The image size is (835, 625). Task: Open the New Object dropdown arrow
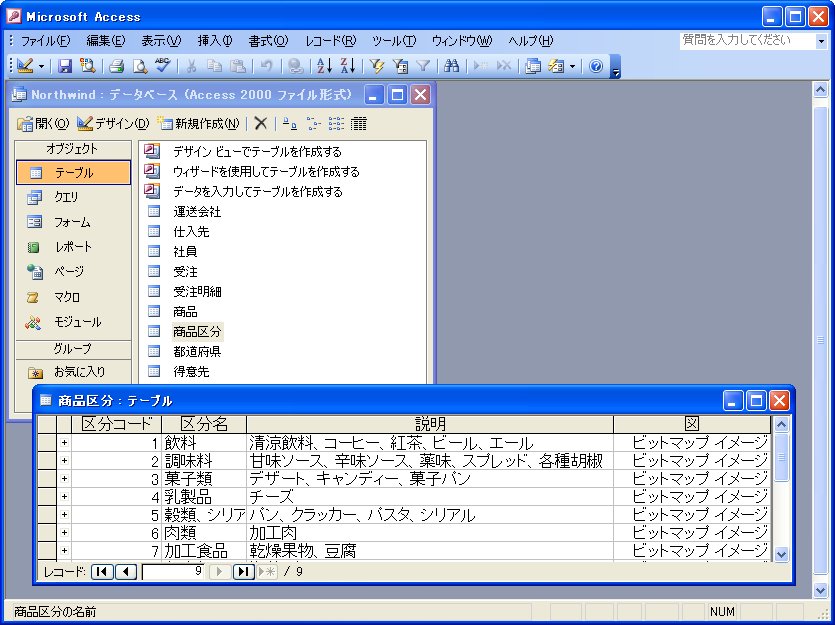(572, 67)
